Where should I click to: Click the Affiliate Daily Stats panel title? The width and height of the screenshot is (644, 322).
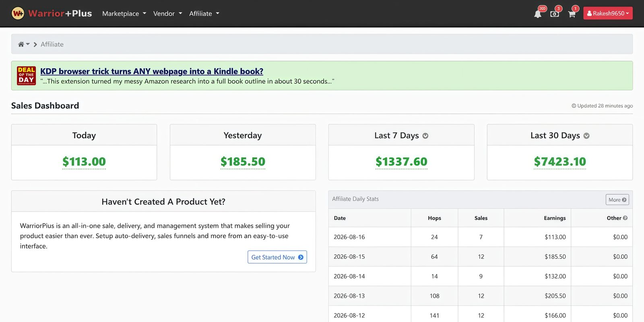click(x=355, y=199)
